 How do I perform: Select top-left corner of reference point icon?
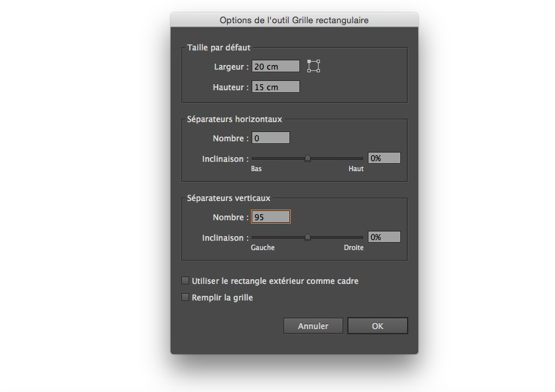click(x=309, y=61)
